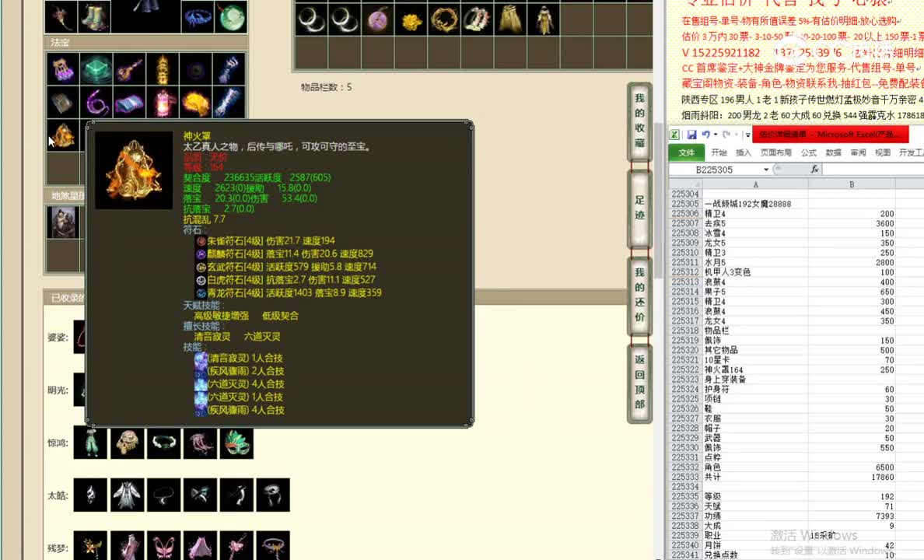Image resolution: width=924 pixels, height=560 pixels.
Task: Click the cell with value 7393
Action: (852, 516)
